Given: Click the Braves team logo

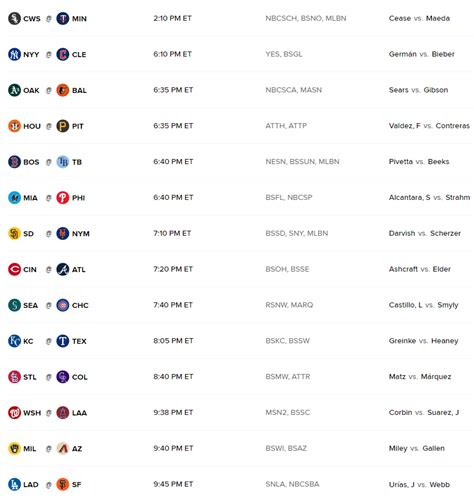Looking at the screenshot, I should [63, 269].
